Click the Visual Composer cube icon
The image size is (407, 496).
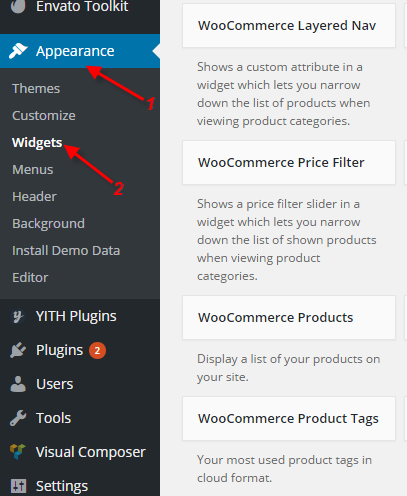18,452
